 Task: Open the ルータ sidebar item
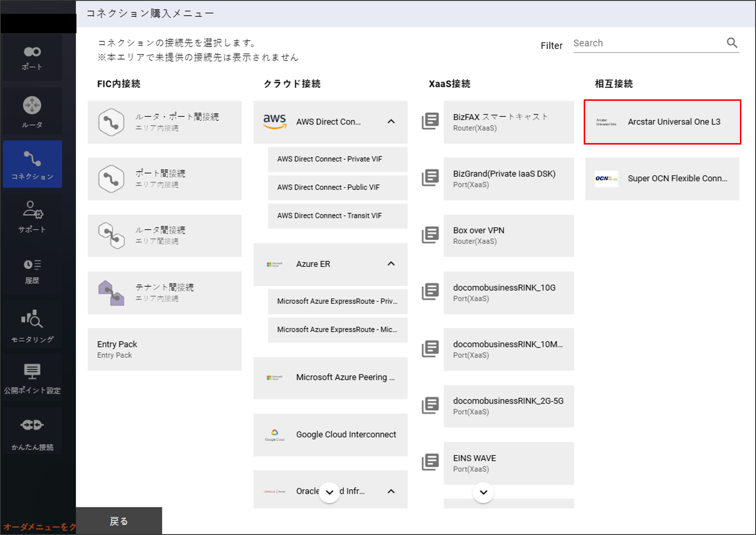click(32, 111)
